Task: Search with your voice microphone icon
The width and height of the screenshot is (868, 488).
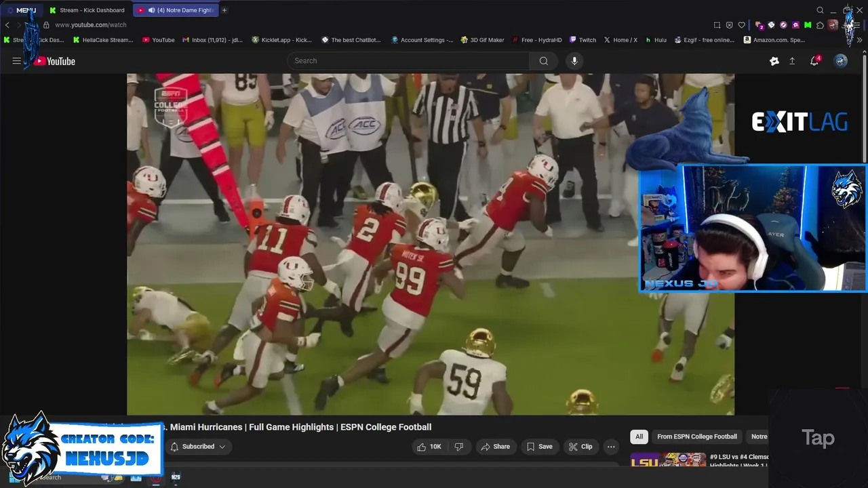Action: (x=574, y=61)
